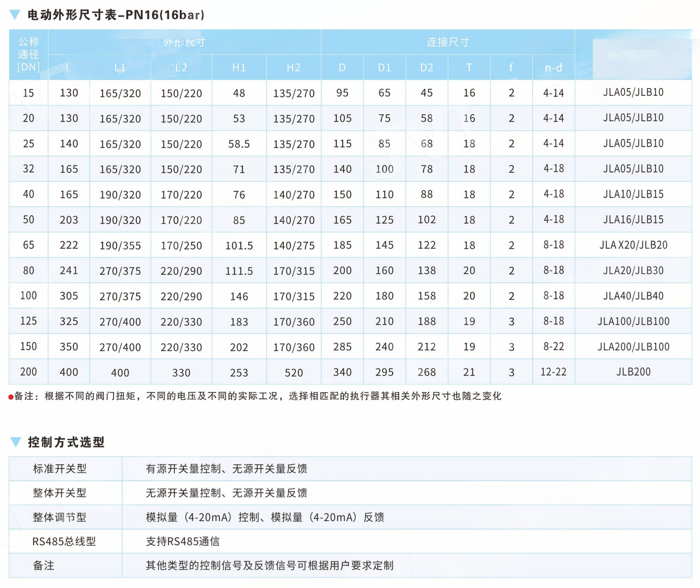Click the 4-14 value in the DN25 row
Screen dimensions: 700x588
click(553, 143)
